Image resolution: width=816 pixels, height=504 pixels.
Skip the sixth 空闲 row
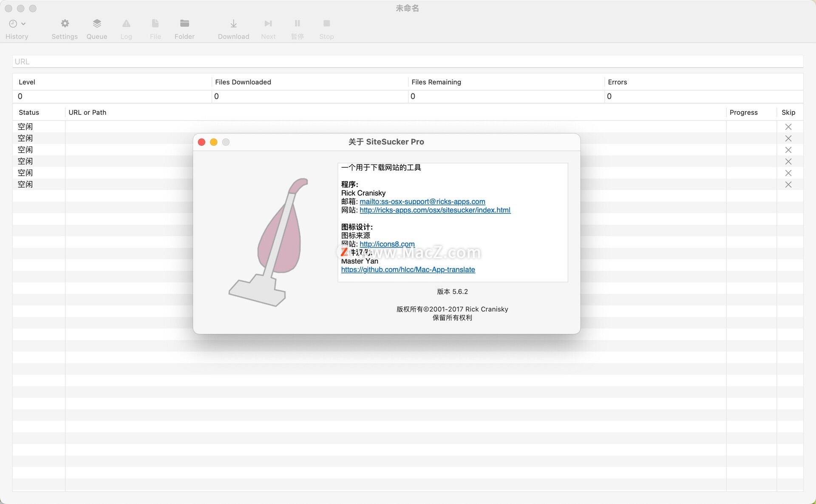788,184
